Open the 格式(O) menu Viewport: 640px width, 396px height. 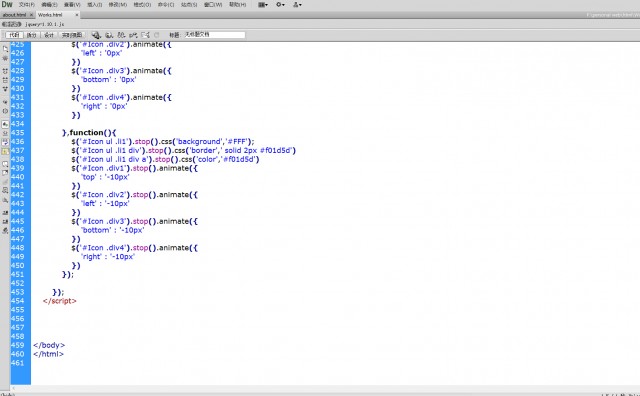click(x=142, y=5)
